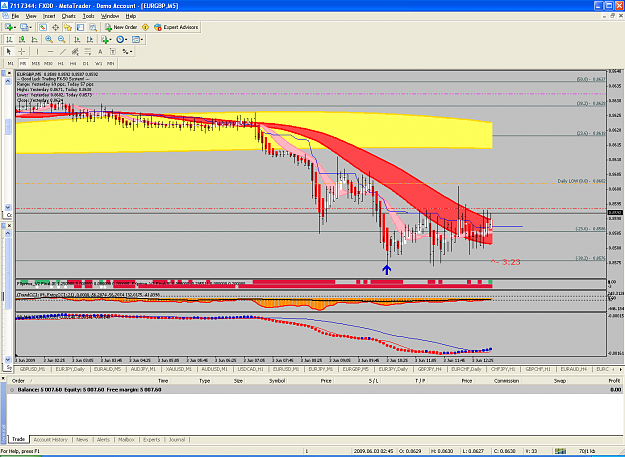Toggle Chart Shift icon
This screenshot has height=457, width=625.
click(90, 39)
